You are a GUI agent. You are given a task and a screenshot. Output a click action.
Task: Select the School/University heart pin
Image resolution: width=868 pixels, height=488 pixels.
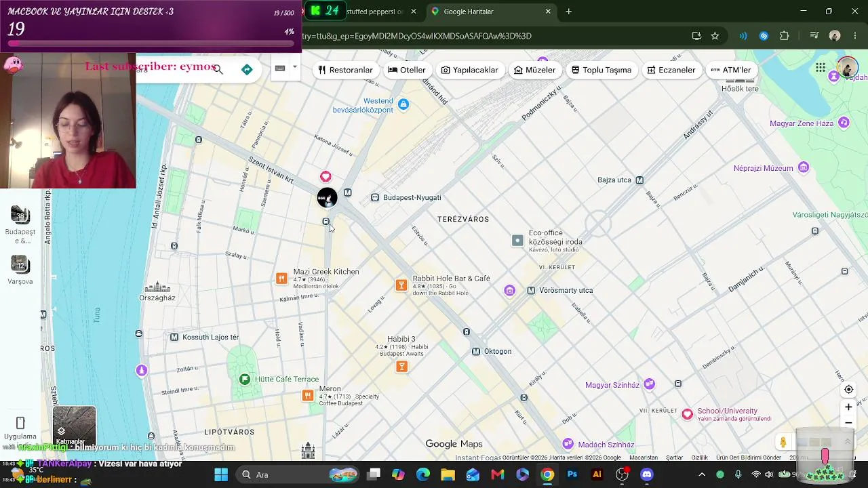tap(688, 414)
